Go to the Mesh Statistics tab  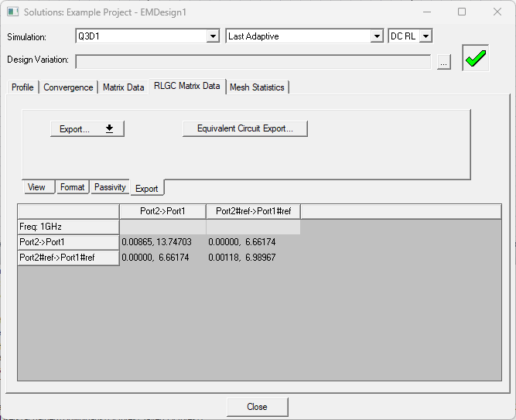(x=257, y=87)
